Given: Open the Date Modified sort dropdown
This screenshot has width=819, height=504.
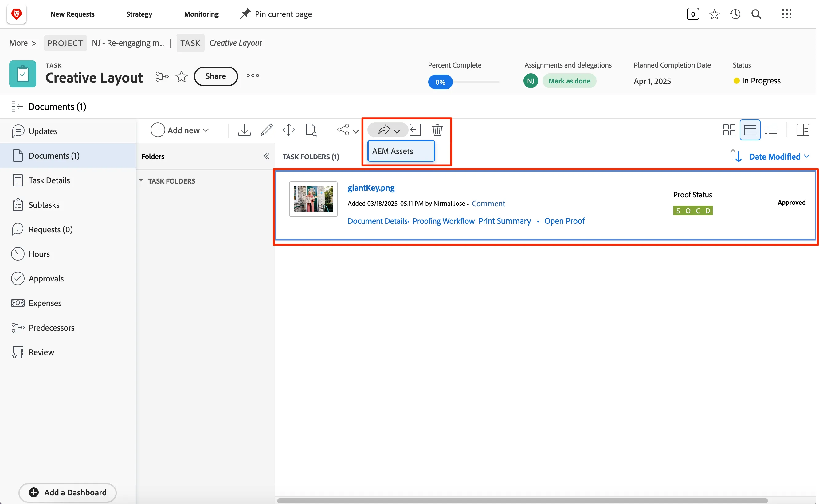Looking at the screenshot, I should pos(779,157).
